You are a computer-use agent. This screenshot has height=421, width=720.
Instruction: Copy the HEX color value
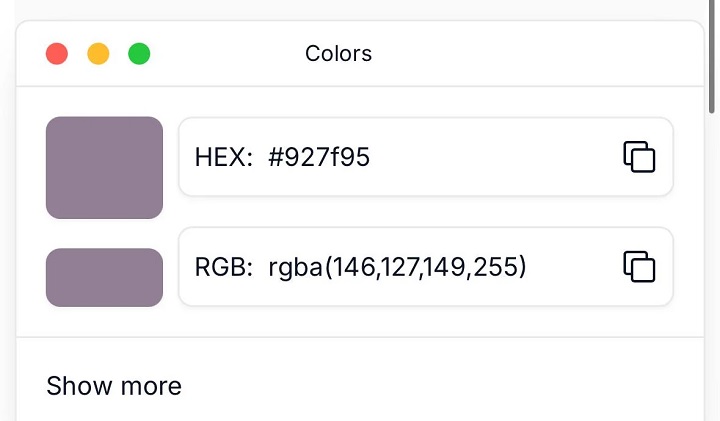pos(639,157)
